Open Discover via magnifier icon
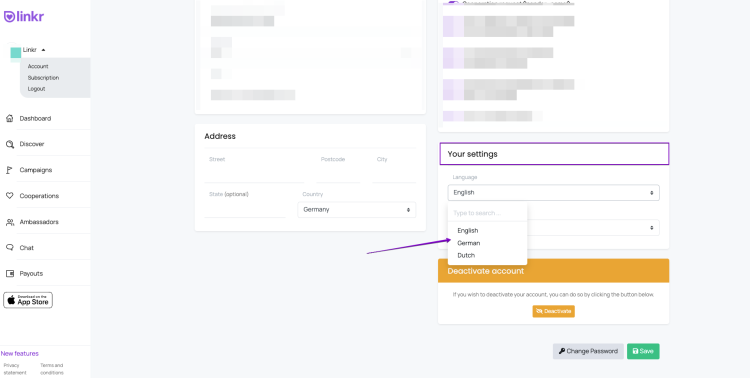750x378 pixels. pyautogui.click(x=10, y=144)
